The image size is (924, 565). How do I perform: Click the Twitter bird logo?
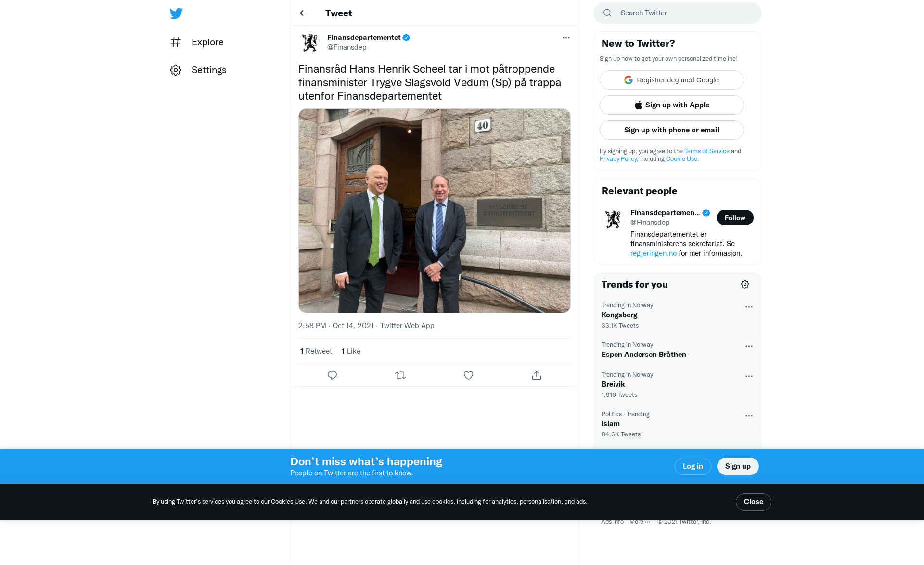pyautogui.click(x=176, y=13)
